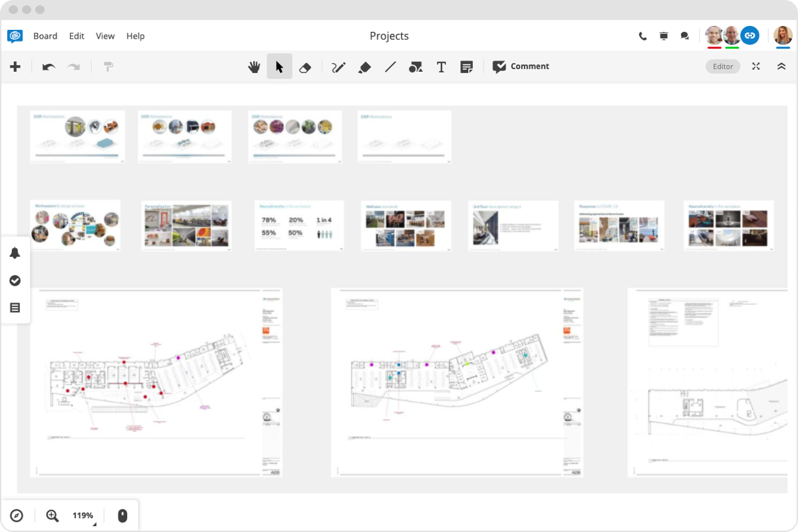Screen dimensions: 798x532
Task: Click the Comment button
Action: pyautogui.click(x=521, y=66)
